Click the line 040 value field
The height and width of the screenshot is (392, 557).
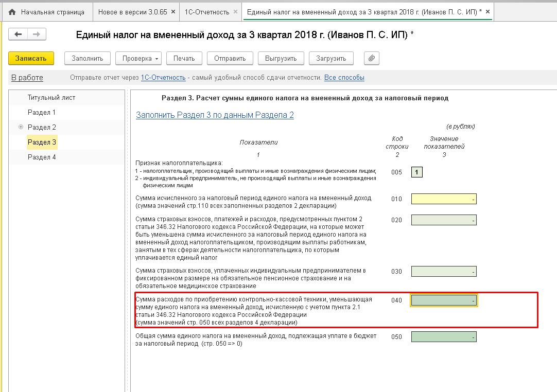443,300
